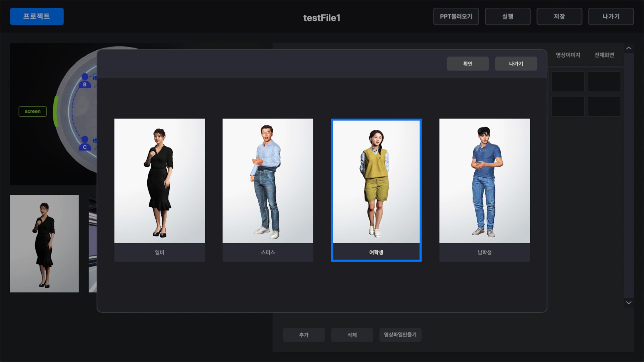Click the 삭제 button

(352, 335)
